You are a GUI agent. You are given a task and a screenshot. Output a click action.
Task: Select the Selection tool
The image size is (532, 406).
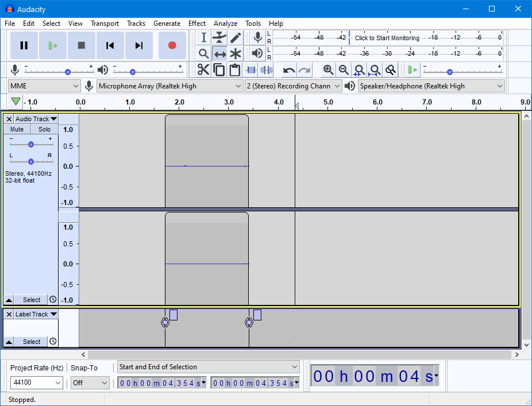click(x=203, y=37)
